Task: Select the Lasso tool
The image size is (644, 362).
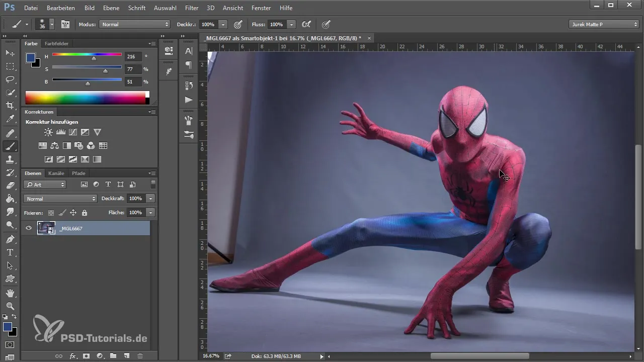Action: (10, 79)
